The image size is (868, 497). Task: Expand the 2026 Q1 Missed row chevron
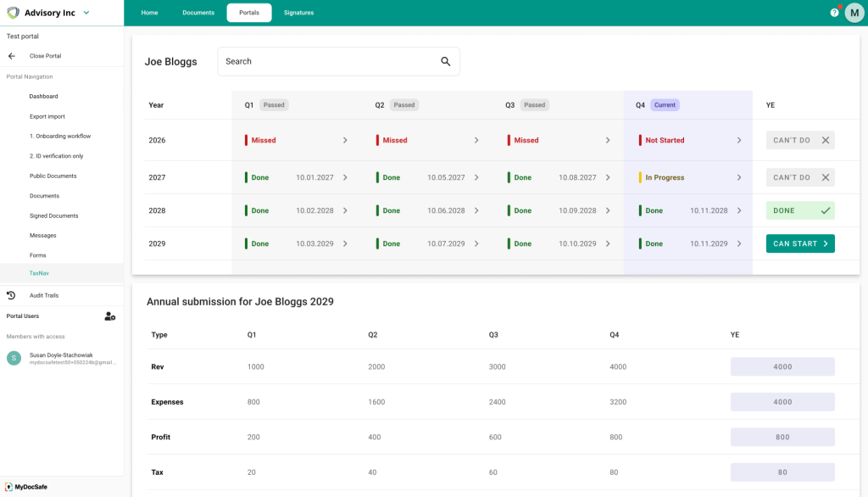pos(345,141)
